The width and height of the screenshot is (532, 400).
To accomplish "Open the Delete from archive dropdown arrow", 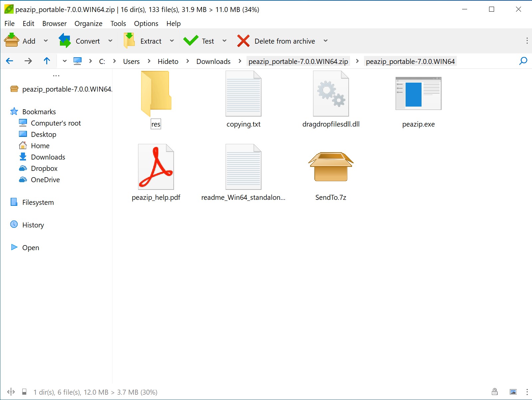I will [x=326, y=41].
